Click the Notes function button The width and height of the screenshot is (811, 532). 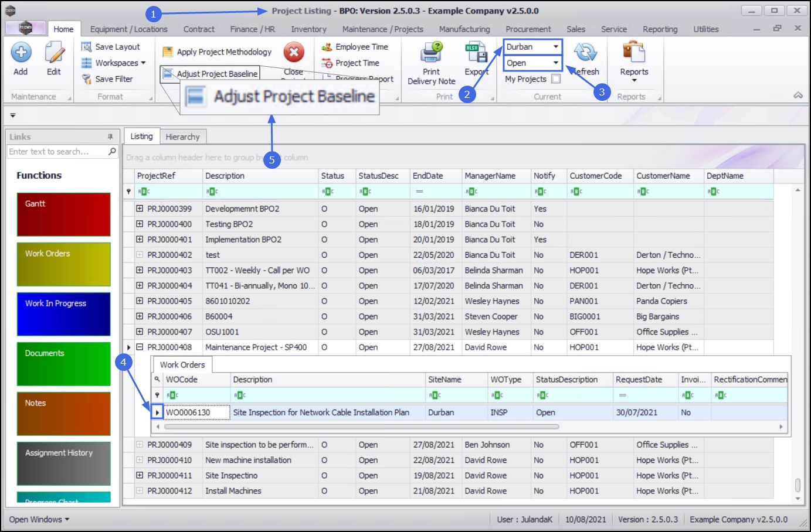(x=63, y=414)
